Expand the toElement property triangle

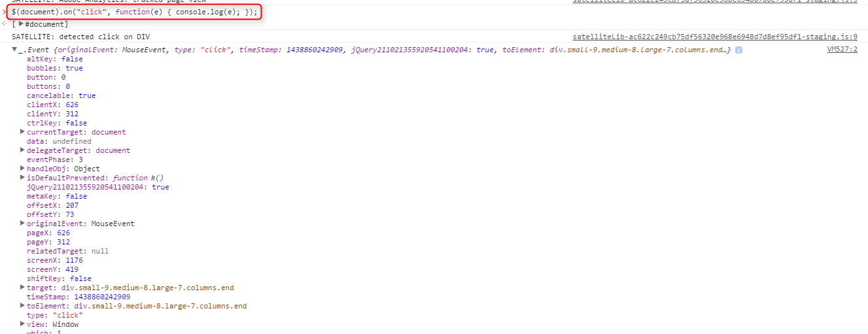pos(23,306)
